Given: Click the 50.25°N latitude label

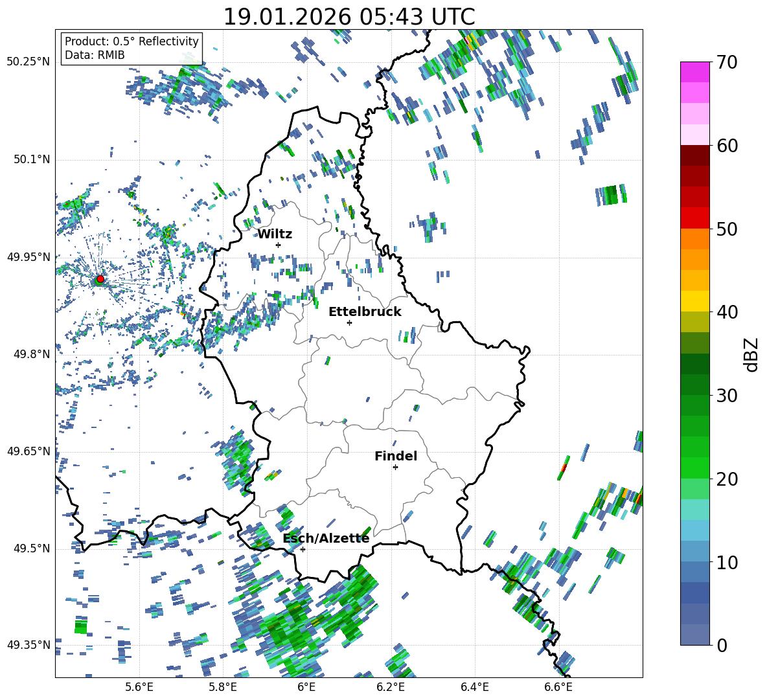Looking at the screenshot, I should pos(29,62).
